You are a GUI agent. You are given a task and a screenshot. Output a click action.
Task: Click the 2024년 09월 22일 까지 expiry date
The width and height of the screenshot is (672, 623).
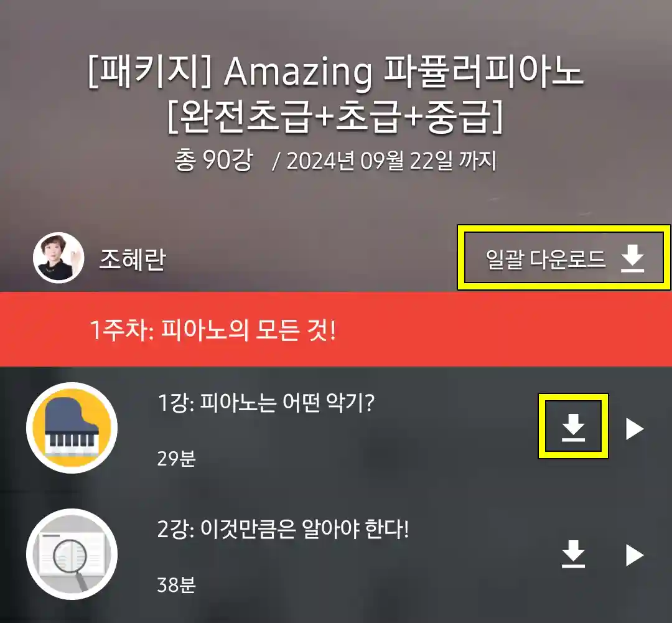coord(391,161)
